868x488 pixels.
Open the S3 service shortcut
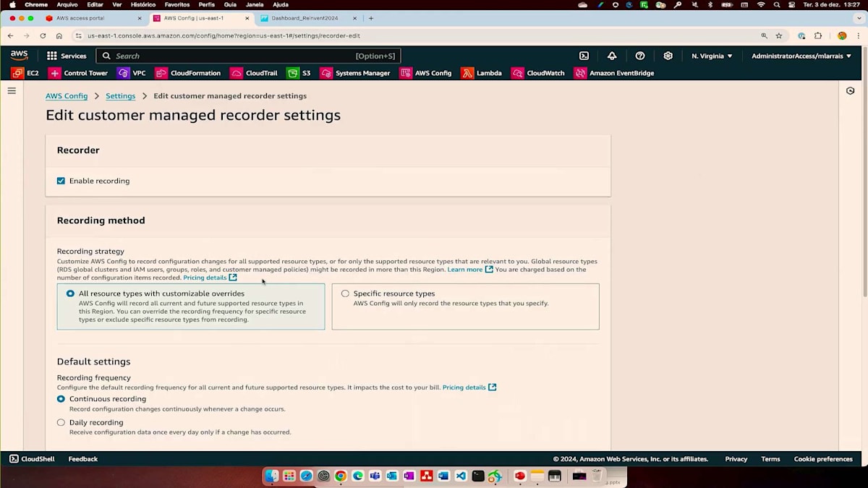(299, 73)
